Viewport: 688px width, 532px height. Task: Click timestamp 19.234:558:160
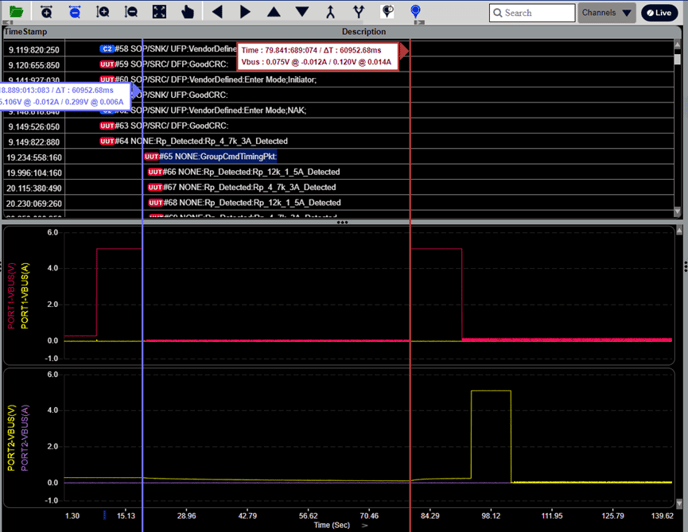point(34,158)
